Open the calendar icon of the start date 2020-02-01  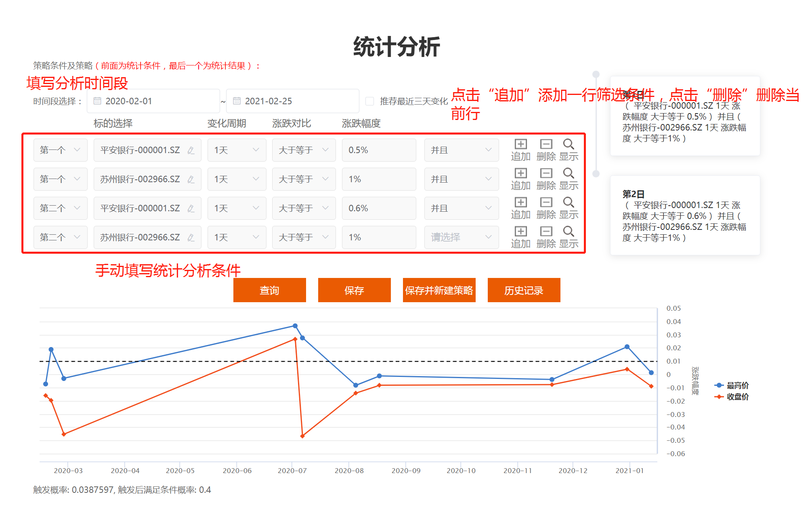[97, 101]
